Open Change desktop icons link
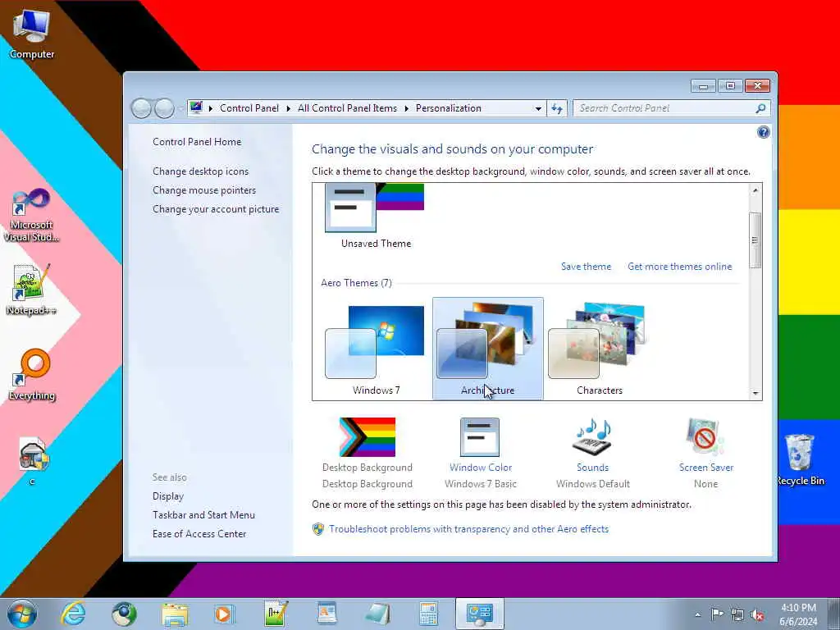The width and height of the screenshot is (840, 630). (200, 171)
